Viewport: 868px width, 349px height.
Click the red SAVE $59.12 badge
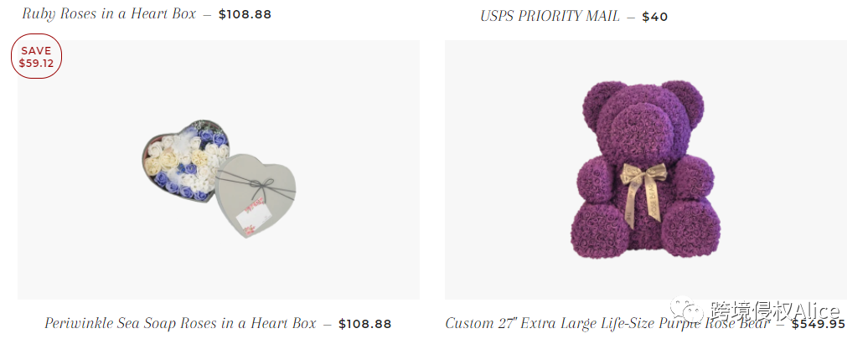(36, 56)
